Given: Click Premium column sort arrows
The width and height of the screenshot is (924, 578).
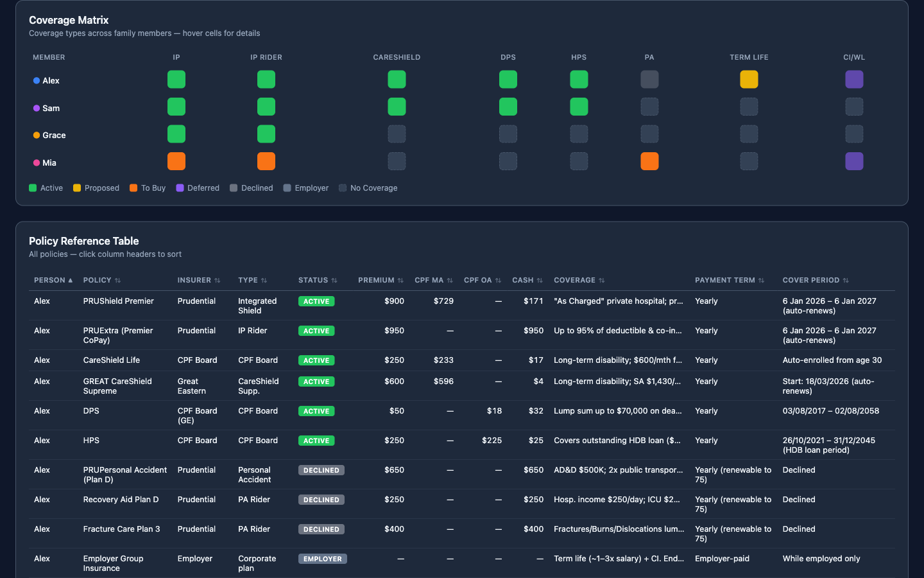Looking at the screenshot, I should (400, 281).
